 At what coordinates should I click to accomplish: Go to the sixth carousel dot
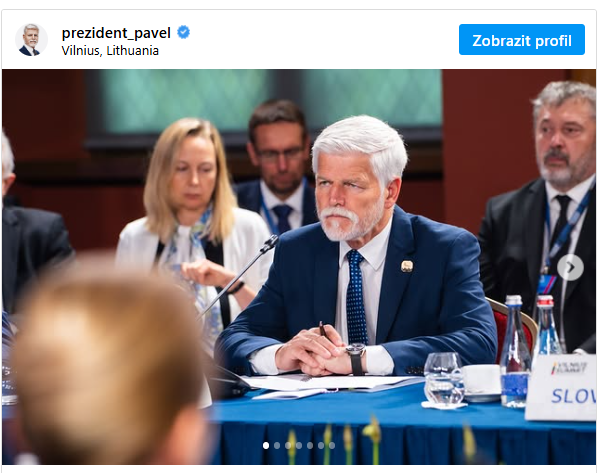pos(321,445)
